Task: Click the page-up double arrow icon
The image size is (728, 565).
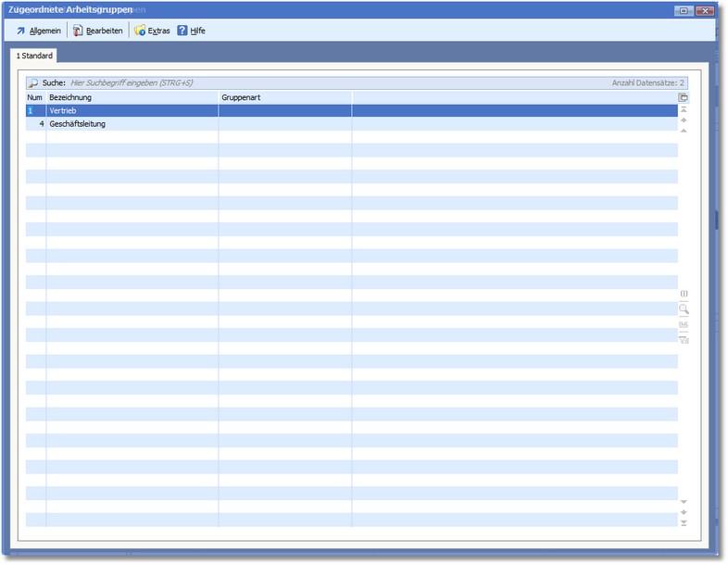Action: [x=684, y=119]
